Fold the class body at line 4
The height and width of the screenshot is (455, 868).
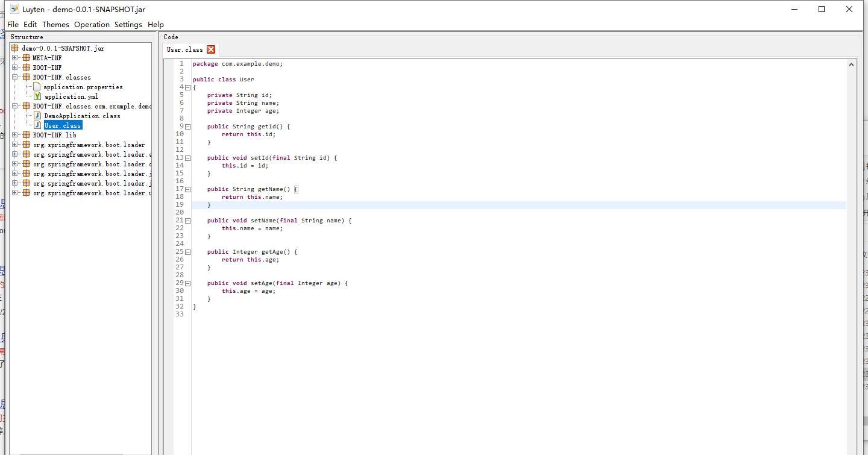[187, 87]
